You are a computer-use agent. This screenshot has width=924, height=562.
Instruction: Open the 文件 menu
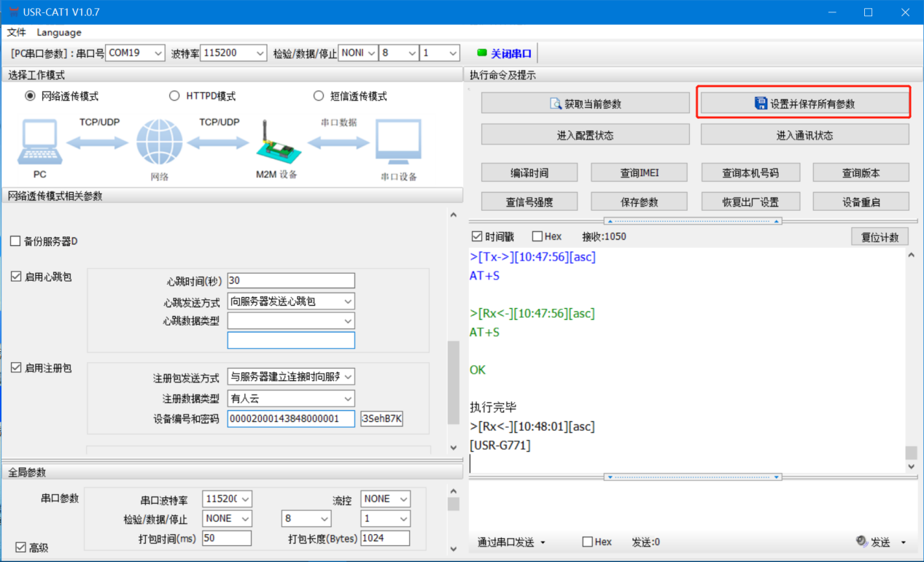[16, 33]
